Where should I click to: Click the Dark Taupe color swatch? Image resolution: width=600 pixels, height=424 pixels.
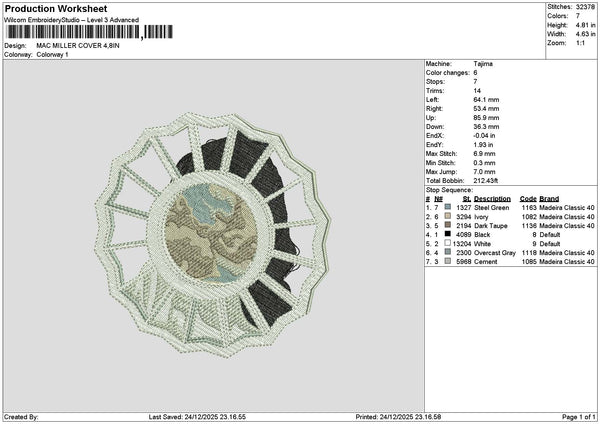click(447, 225)
